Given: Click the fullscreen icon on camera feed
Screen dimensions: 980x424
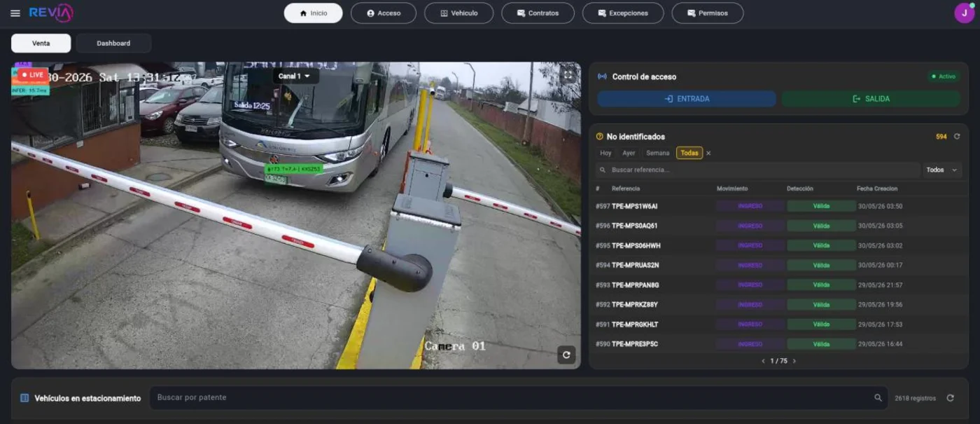Looking at the screenshot, I should (568, 74).
